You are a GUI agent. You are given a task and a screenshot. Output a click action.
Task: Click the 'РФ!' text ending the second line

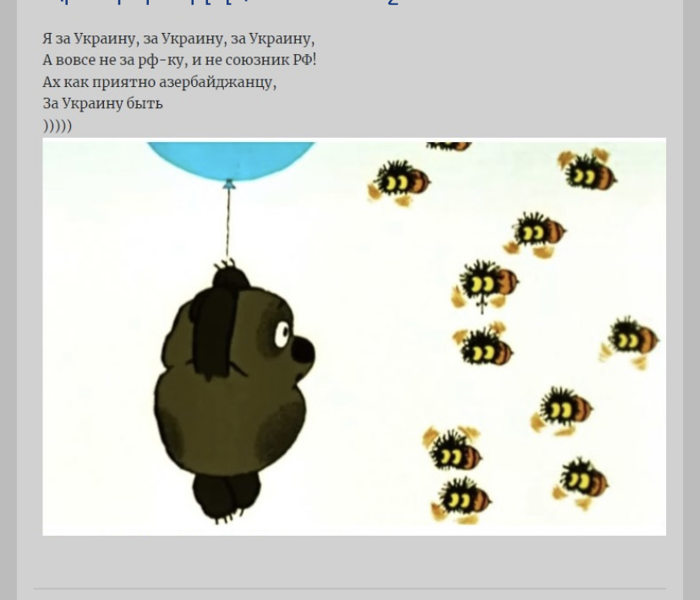304,60
